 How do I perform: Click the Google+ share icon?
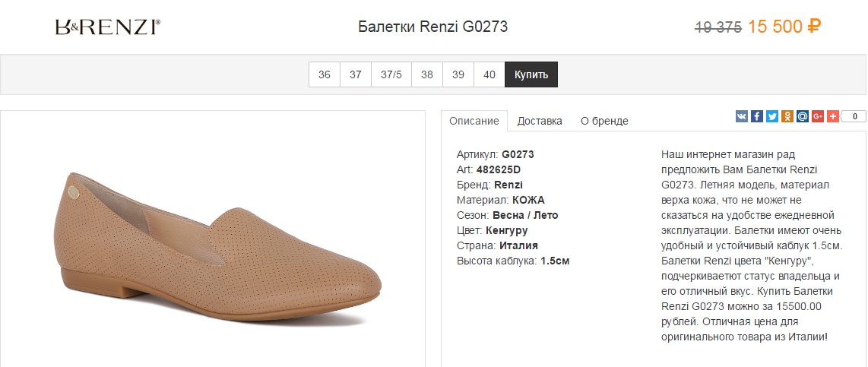(818, 116)
